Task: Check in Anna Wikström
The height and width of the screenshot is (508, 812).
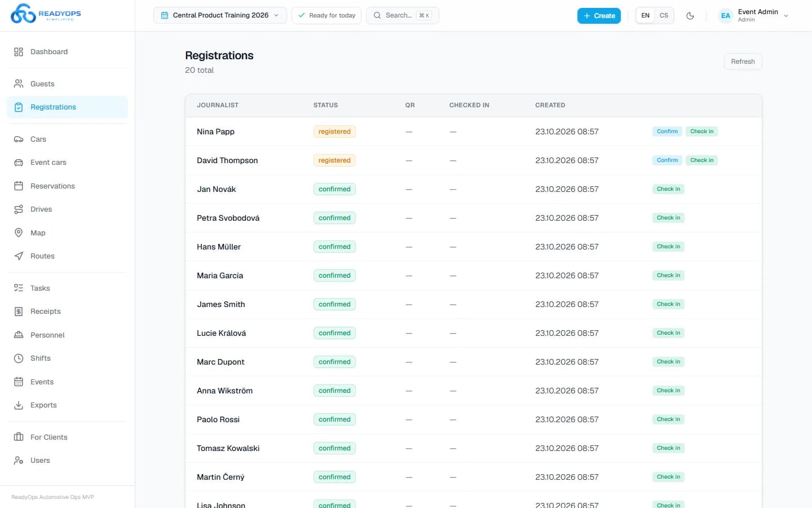Action: (668, 391)
